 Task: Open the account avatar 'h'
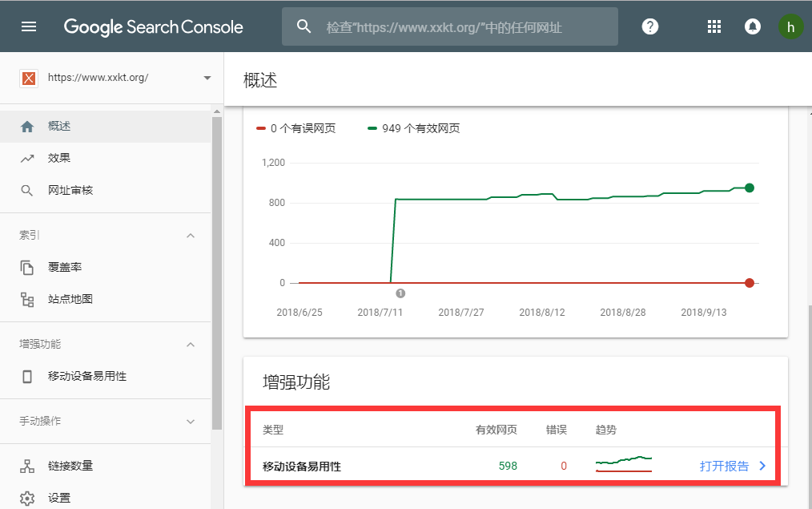(790, 26)
